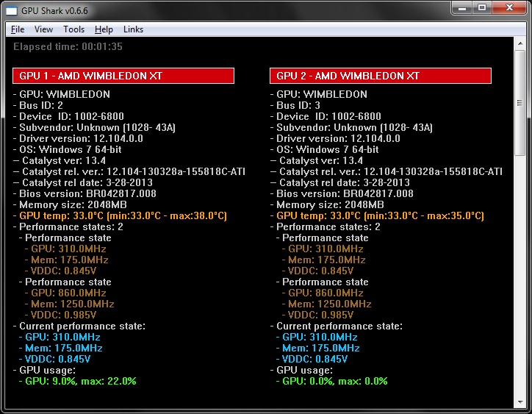532x414 pixels.
Task: Click GPU 2 'VDDC: 0.985V' line
Action: 317,315
